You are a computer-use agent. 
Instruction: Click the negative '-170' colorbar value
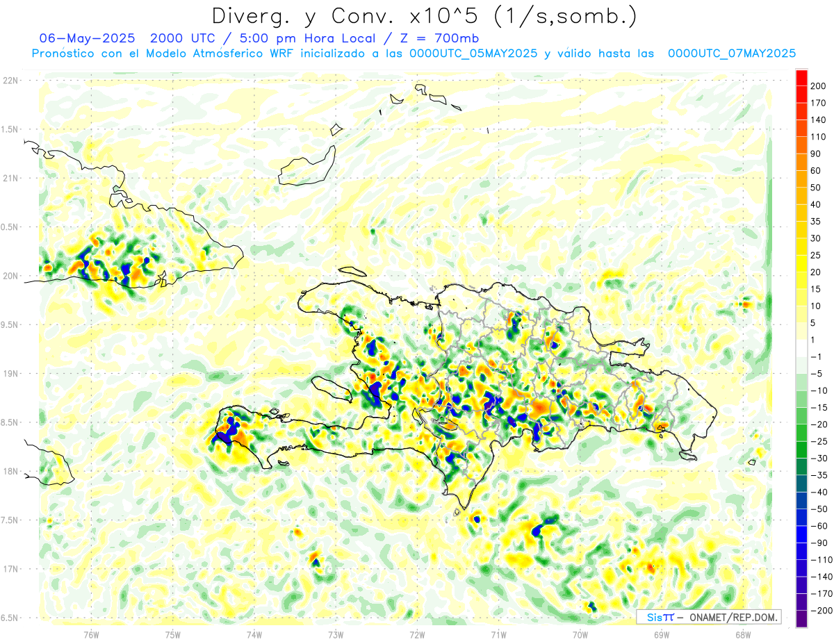821,593
